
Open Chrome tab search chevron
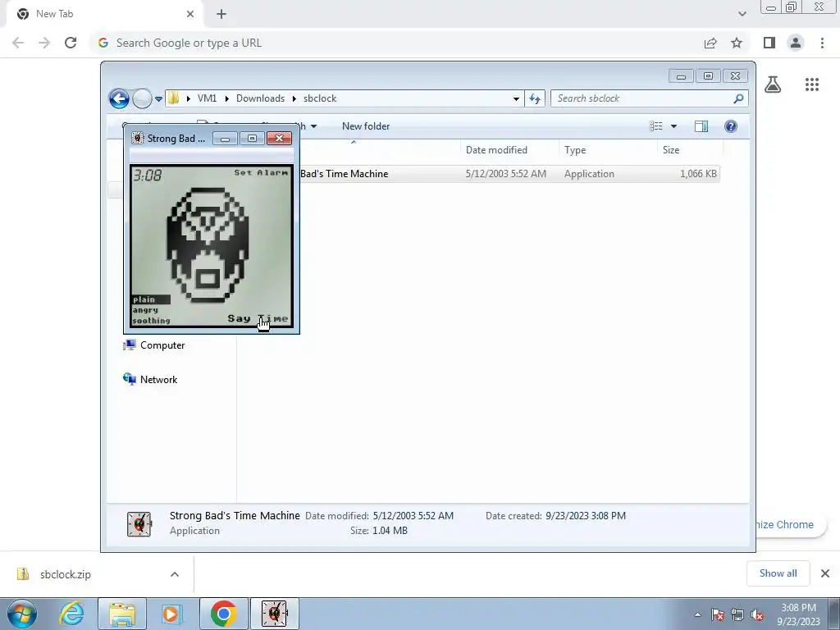(x=742, y=14)
